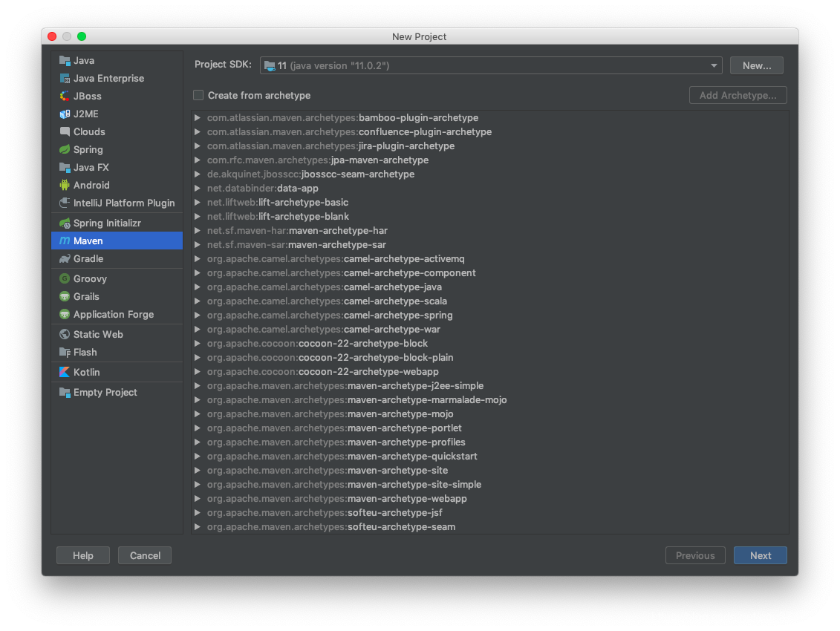Viewport: 840px width, 631px height.
Task: Enable Create from archetype checkbox
Action: click(x=198, y=95)
